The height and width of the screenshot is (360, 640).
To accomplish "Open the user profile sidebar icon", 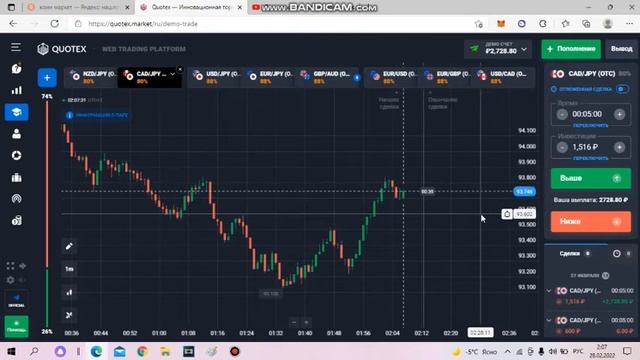I will point(16,133).
